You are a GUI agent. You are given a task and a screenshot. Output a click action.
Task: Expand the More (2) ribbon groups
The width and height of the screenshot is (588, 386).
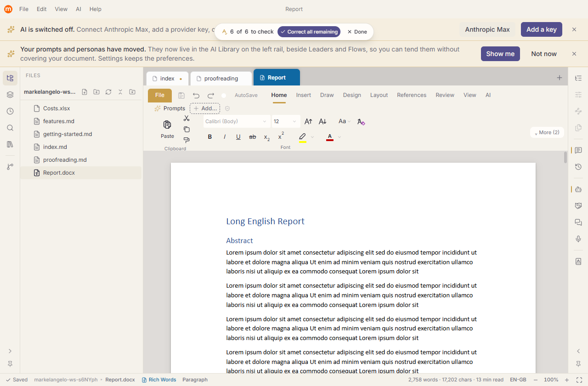pos(547,132)
